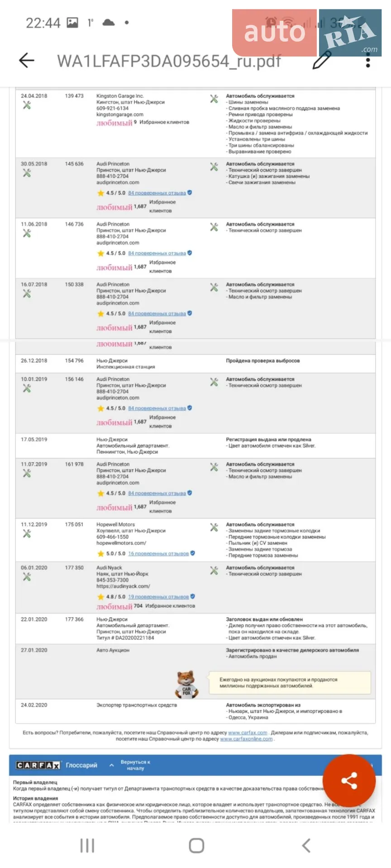Click the service wrench icon beside 11.12.2019 details

[214, 527]
